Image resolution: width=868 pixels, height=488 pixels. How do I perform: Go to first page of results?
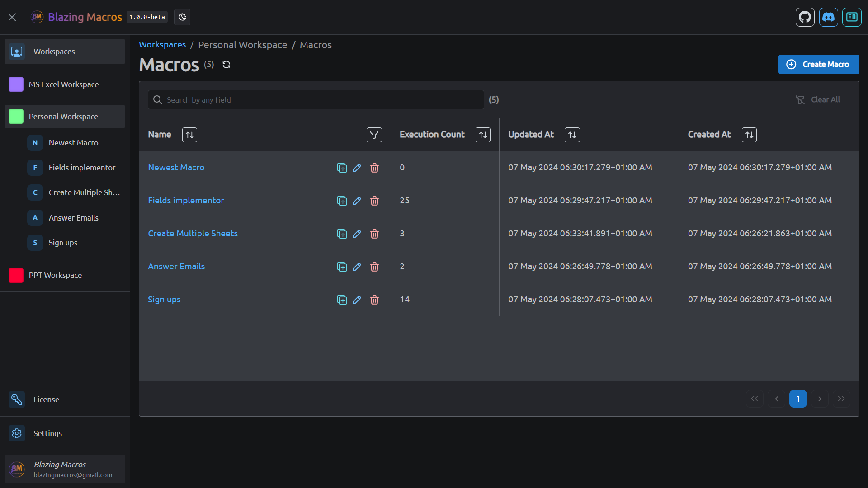755,399
